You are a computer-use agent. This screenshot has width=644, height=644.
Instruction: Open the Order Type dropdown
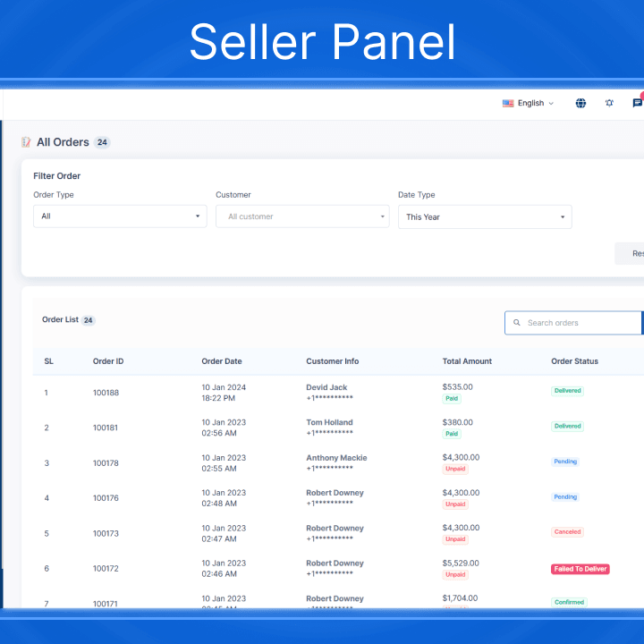[x=120, y=216]
